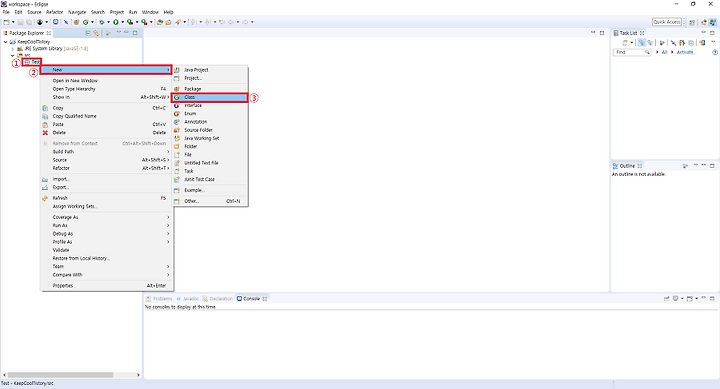
Task: Open Package Explorer view menu
Action: [118, 33]
